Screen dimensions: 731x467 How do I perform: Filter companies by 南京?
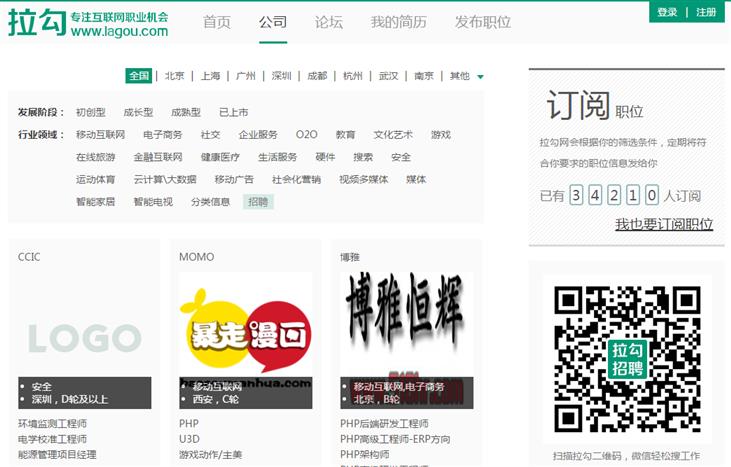pos(424,76)
